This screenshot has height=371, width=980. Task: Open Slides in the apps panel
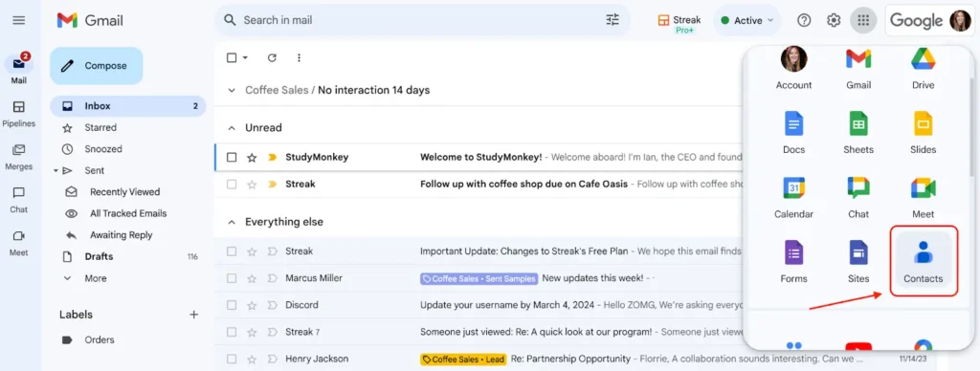coord(924,132)
